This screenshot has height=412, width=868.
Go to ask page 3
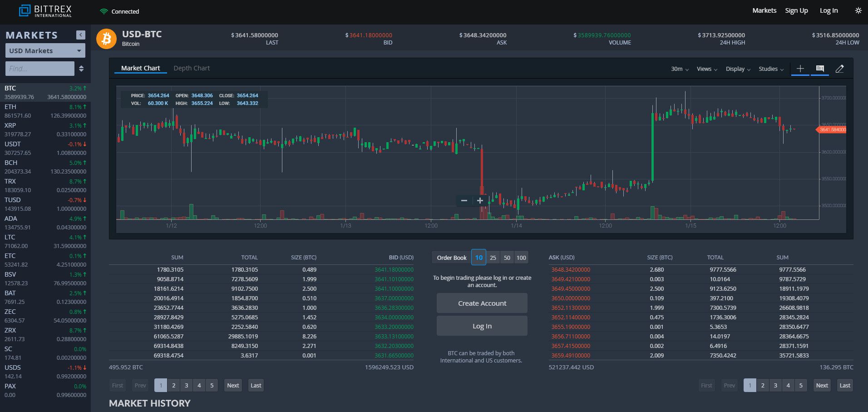click(x=775, y=385)
